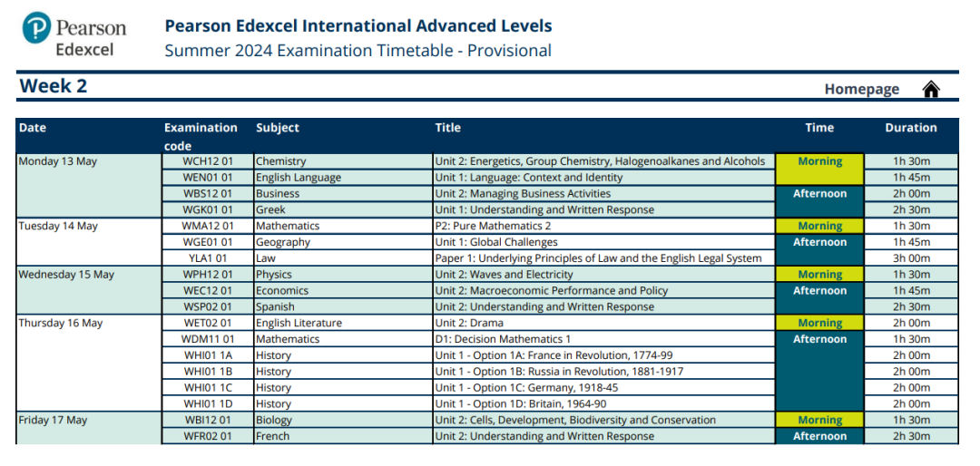Click the Homepage house icon

[x=931, y=90]
